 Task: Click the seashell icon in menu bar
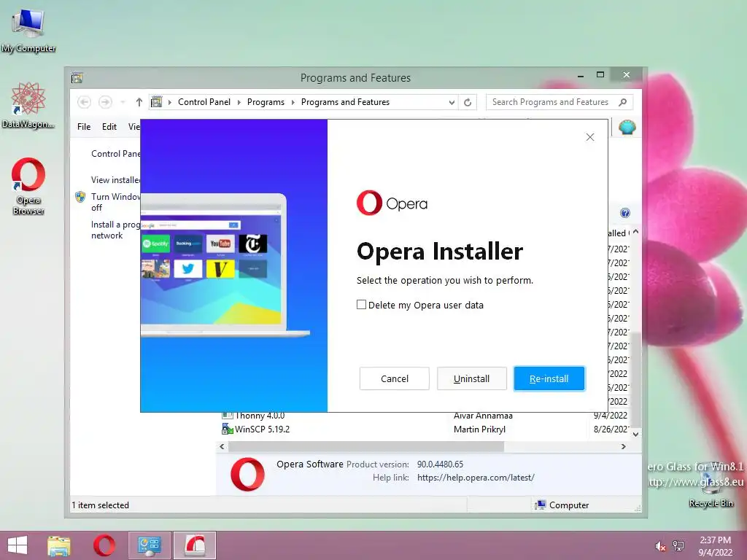(627, 127)
